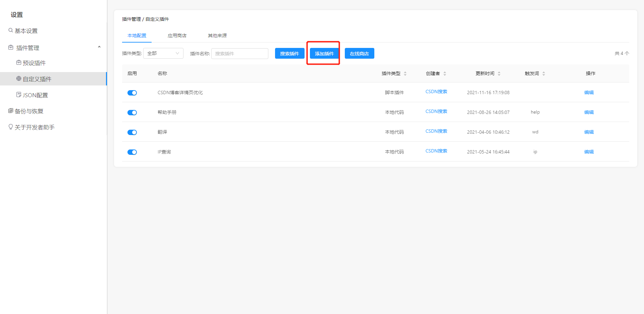
Task: Open CSDN搜索 creator link in 帮助手册 row
Action: point(436,111)
